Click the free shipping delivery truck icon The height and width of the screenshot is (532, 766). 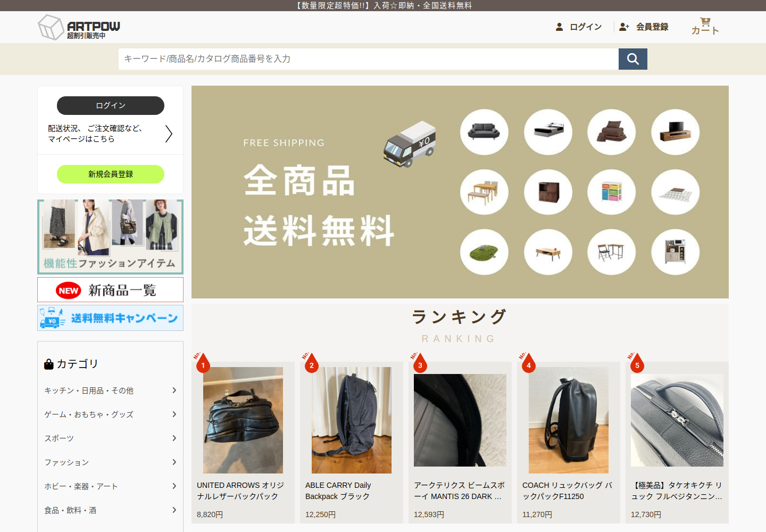coord(410,144)
